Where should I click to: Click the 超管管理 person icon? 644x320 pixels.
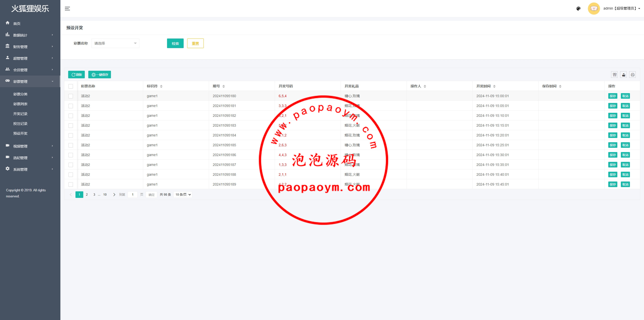pyautogui.click(x=8, y=58)
